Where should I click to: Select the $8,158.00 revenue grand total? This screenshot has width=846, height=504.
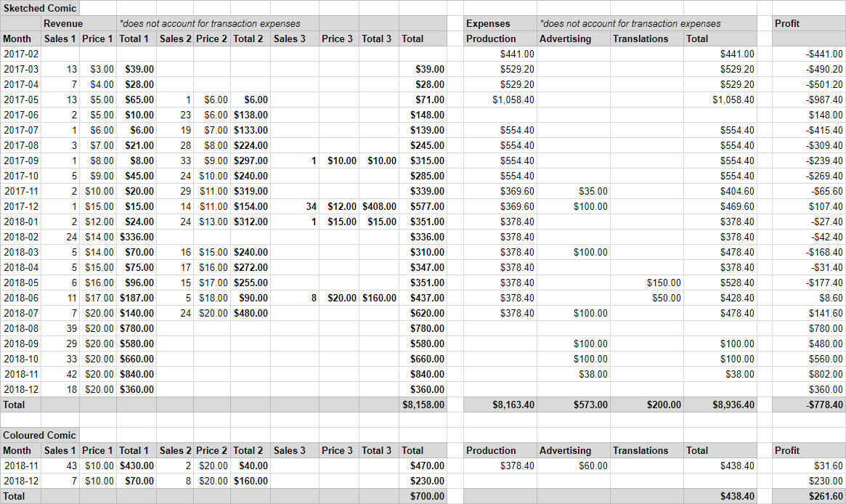tap(423, 405)
